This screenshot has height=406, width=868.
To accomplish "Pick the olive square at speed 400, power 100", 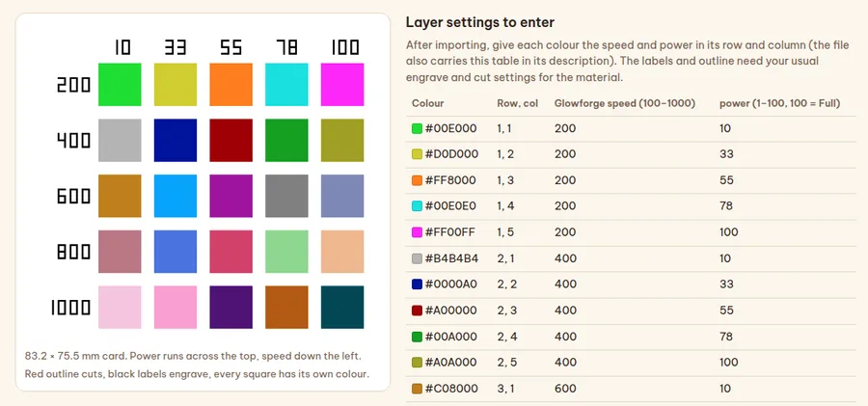I will 342,140.
